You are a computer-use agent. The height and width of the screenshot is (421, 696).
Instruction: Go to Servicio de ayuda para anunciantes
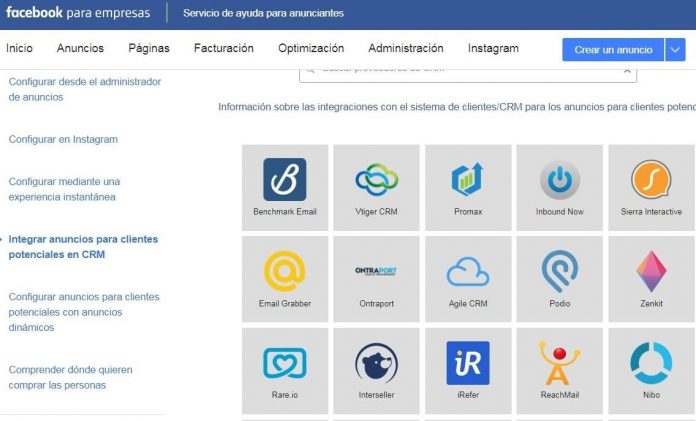[x=264, y=13]
